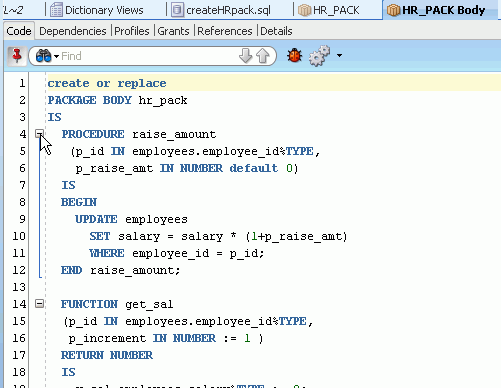Switch to the HR_PACK tab
Viewport: 501px width, 388px height.
(x=329, y=10)
